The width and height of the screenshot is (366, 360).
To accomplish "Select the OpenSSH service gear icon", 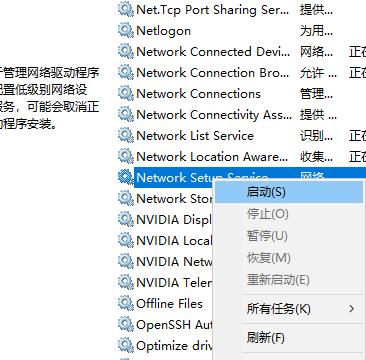I will (x=126, y=325).
